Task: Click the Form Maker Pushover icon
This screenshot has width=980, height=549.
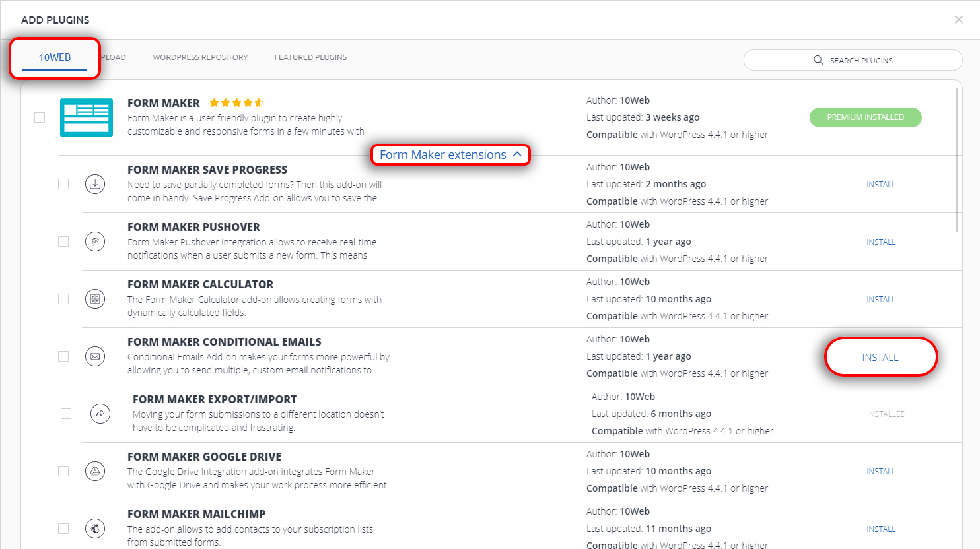Action: tap(95, 242)
